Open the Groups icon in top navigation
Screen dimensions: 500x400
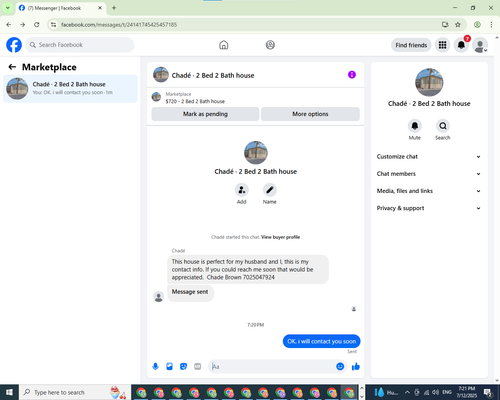(270, 45)
